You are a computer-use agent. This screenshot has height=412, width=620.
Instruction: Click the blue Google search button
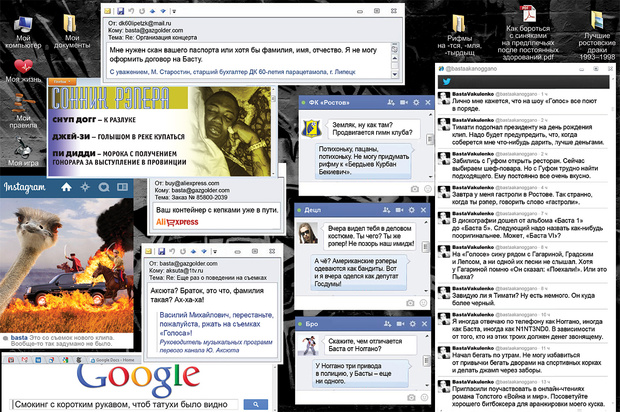click(x=255, y=404)
